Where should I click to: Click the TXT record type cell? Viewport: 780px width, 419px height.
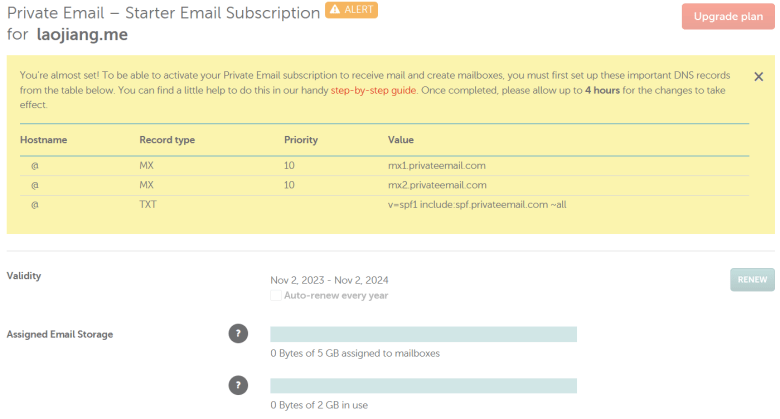(x=148, y=205)
